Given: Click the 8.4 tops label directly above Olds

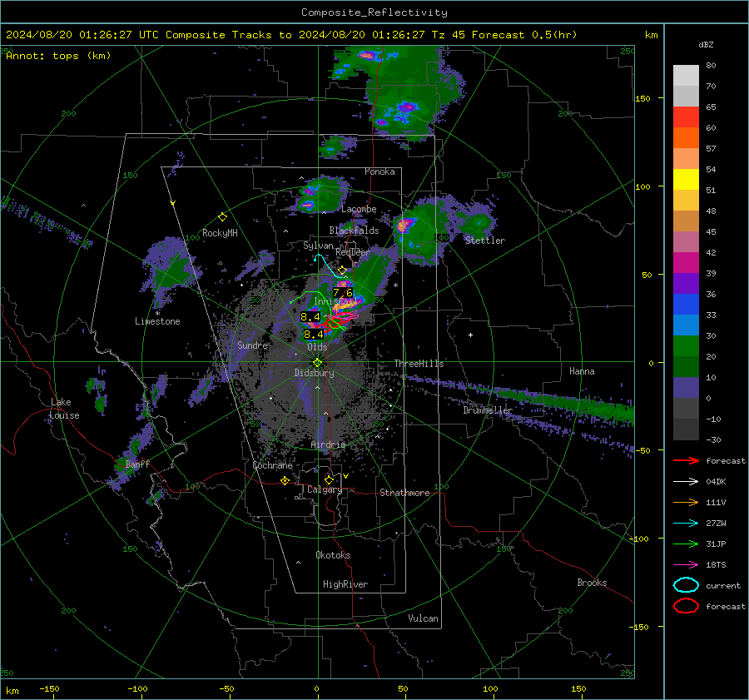Looking at the screenshot, I should [x=314, y=334].
